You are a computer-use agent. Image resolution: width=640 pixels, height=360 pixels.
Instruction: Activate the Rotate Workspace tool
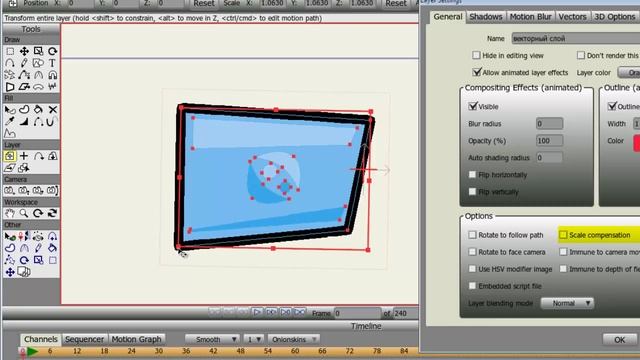[x=38, y=213]
